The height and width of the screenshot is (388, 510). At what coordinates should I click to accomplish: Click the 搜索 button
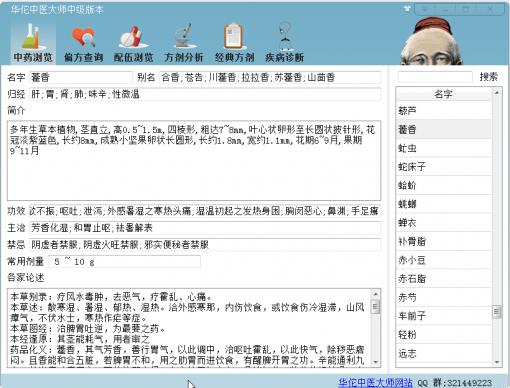tap(488, 77)
